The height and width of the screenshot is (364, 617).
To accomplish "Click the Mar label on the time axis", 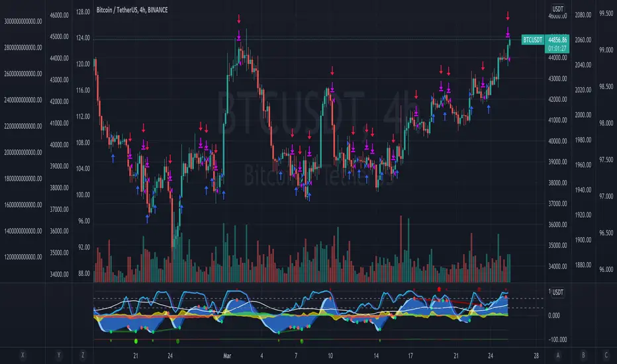I will (x=227, y=356).
